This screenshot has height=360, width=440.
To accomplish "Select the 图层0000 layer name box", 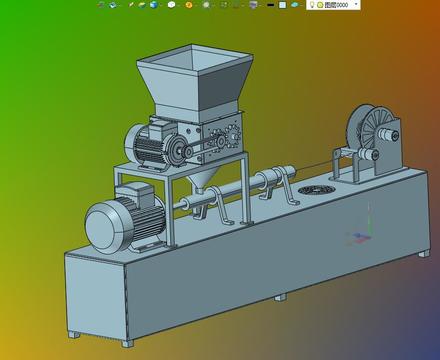I will click(x=336, y=5).
